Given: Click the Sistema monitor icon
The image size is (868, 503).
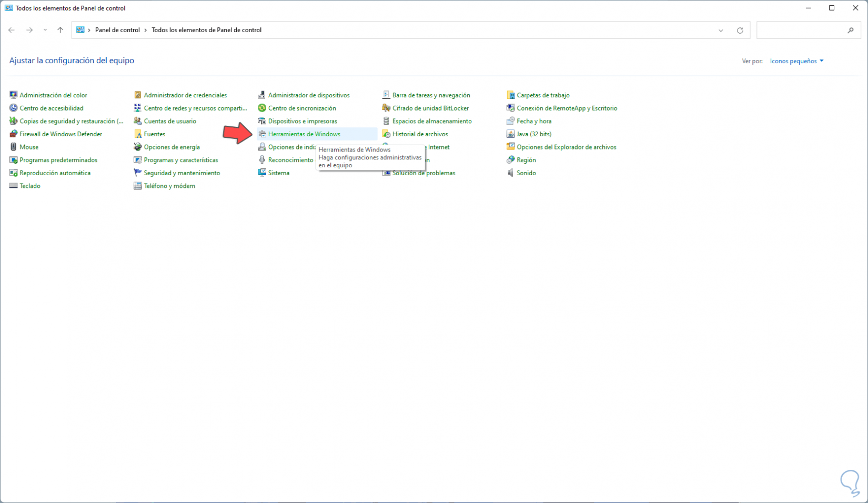Looking at the screenshot, I should 262,173.
